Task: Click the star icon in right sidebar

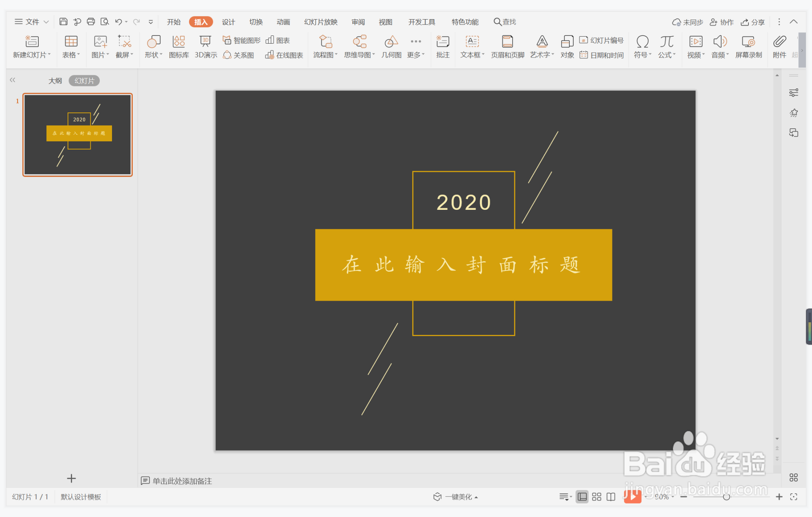Action: [794, 113]
